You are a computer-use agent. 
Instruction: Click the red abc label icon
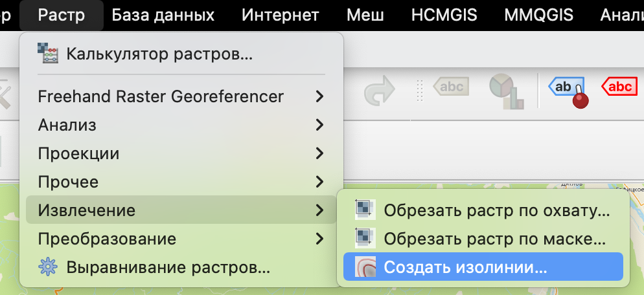point(620,87)
